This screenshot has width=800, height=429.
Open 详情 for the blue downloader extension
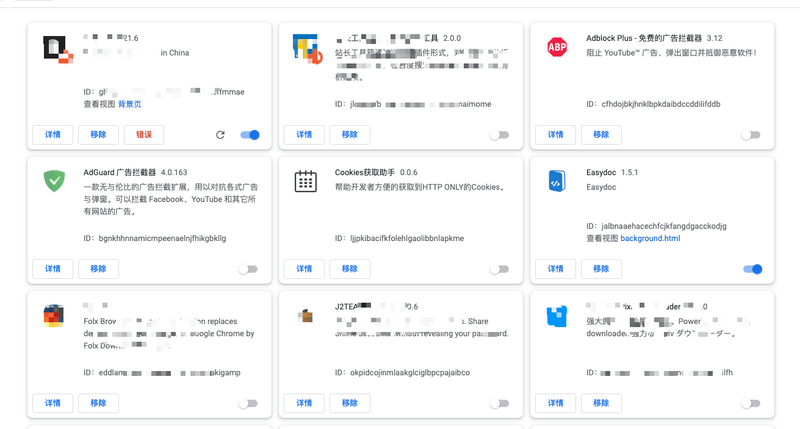tap(555, 403)
